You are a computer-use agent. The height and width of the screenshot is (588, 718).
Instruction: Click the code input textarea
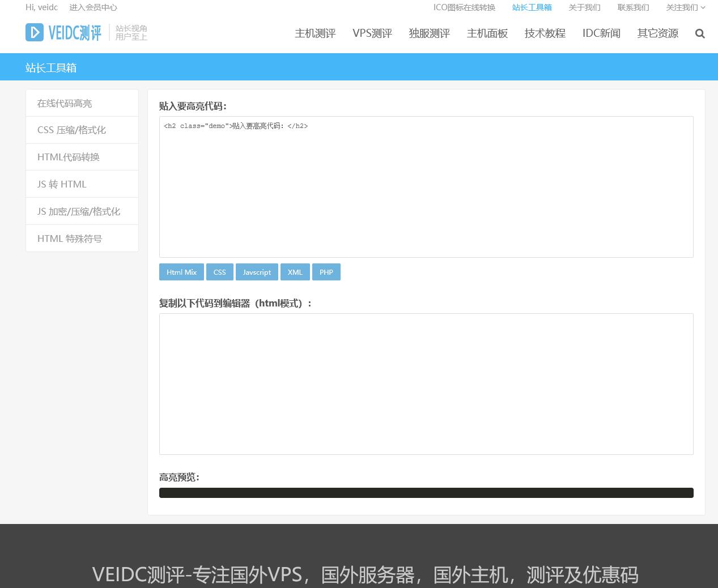coord(426,187)
